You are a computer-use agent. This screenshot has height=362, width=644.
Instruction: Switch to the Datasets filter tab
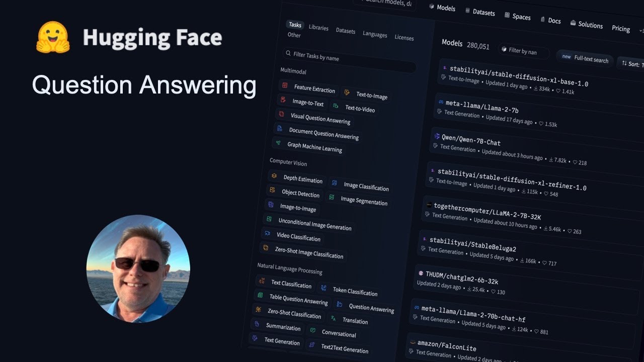coord(346,31)
